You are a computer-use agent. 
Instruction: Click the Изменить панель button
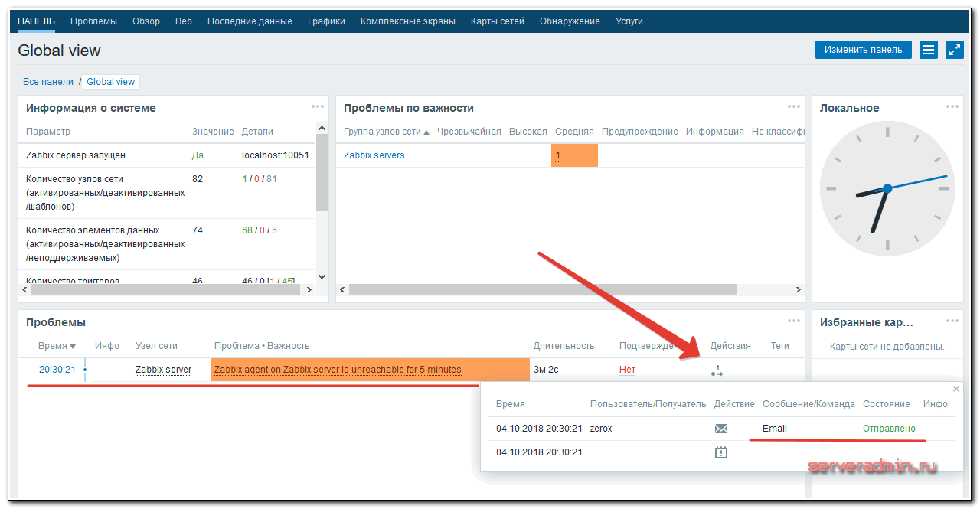pos(863,50)
